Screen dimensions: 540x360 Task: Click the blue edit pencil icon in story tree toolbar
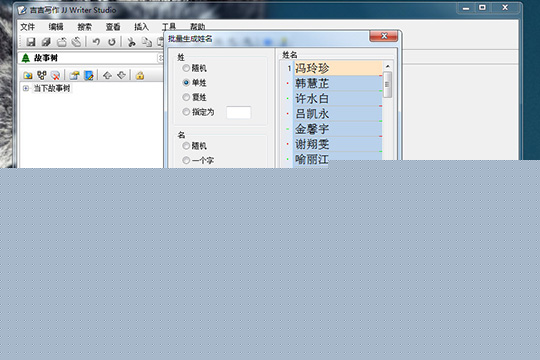[x=89, y=75]
